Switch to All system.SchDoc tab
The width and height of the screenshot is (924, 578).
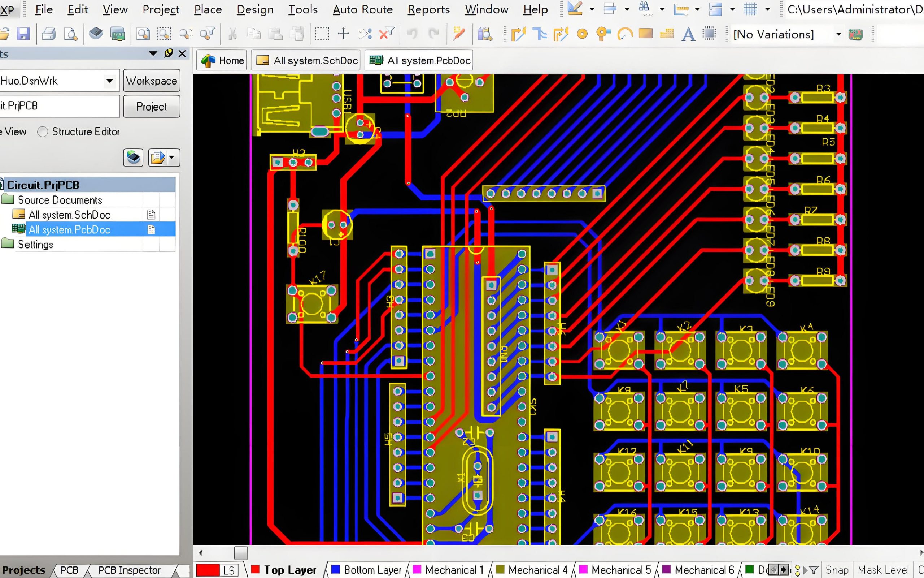click(x=305, y=60)
